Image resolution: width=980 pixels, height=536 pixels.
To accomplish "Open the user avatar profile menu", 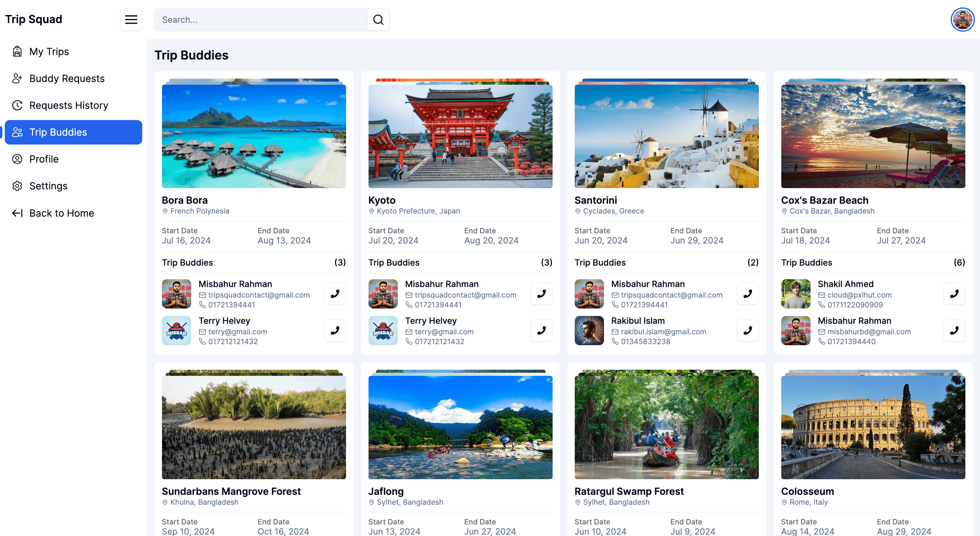I will tap(963, 19).
